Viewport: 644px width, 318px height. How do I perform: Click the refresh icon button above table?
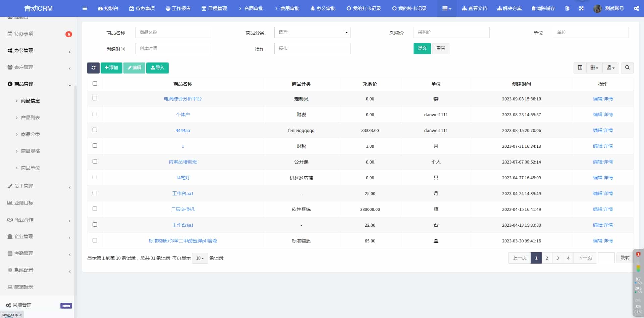(93, 68)
